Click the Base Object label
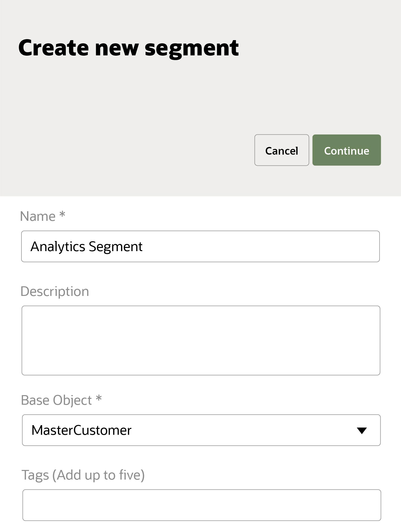 click(56, 400)
